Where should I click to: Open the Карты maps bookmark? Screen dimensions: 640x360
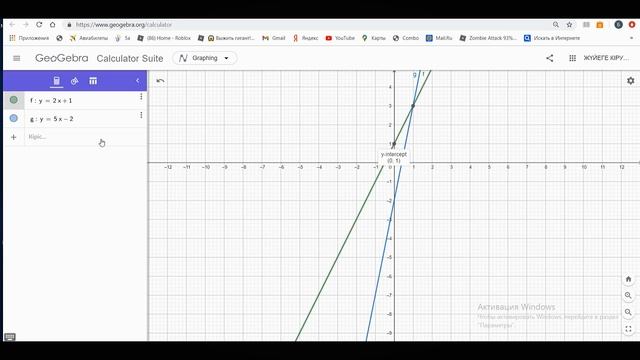[x=373, y=38]
